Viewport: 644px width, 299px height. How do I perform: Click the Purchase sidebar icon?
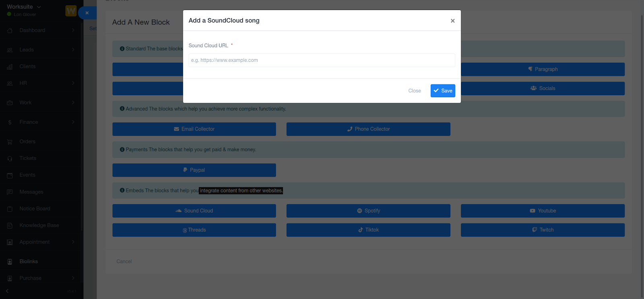(x=10, y=279)
